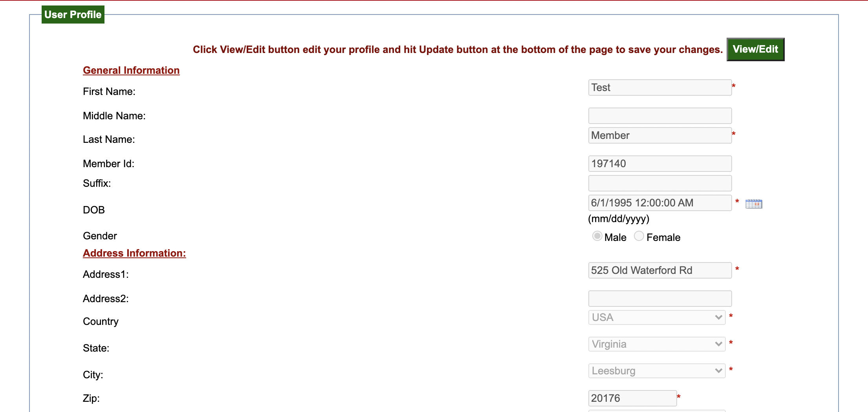Viewport: 868px width, 412px height.
Task: Click the View/Edit button
Action: click(x=755, y=49)
